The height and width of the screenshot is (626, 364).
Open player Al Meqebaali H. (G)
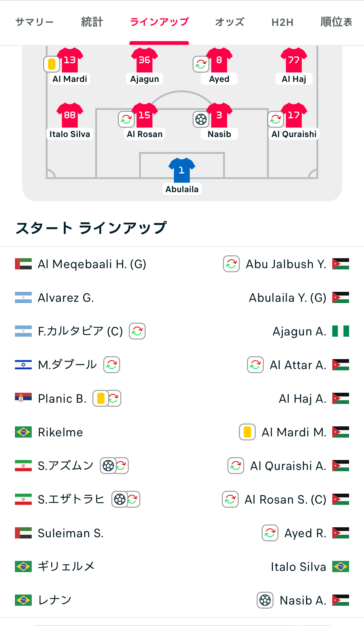click(x=92, y=264)
